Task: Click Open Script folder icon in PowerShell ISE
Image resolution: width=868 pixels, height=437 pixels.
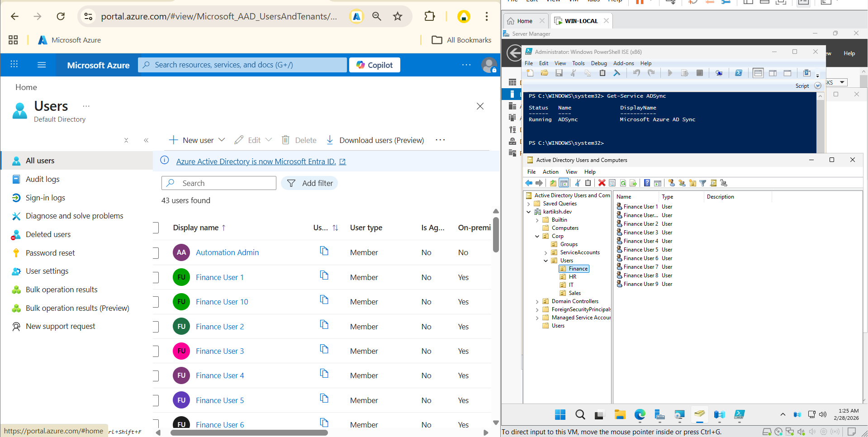Action: click(x=545, y=73)
